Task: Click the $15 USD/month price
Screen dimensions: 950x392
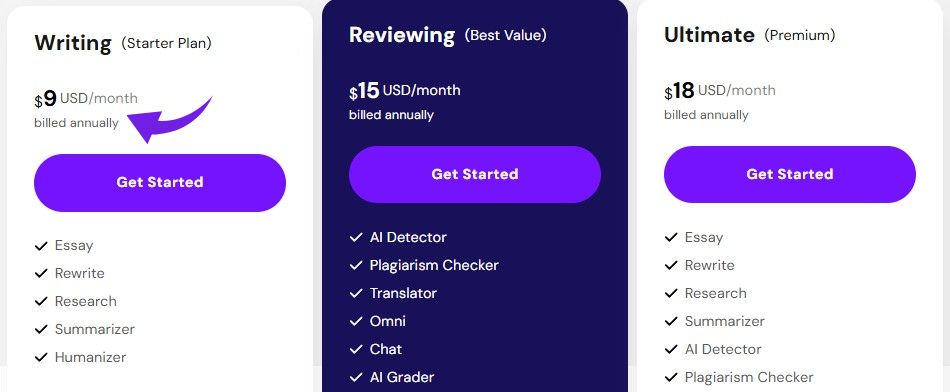Action: coord(405,91)
